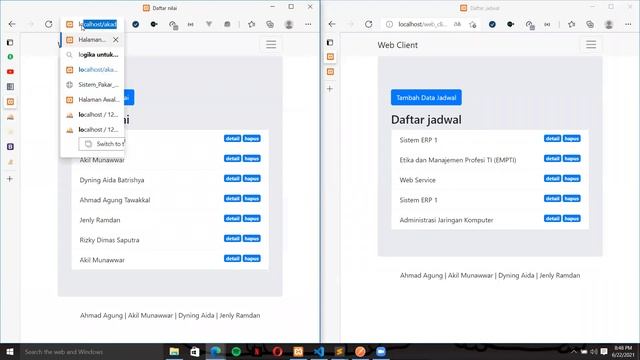The width and height of the screenshot is (640, 360).
Task: Open collections in left browser window toolbar
Action: click(270, 24)
